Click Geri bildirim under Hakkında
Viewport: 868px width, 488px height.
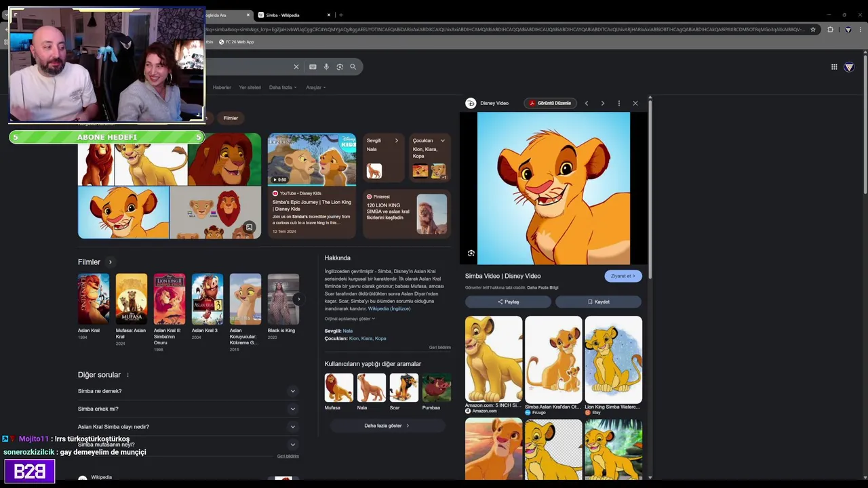coord(439,347)
